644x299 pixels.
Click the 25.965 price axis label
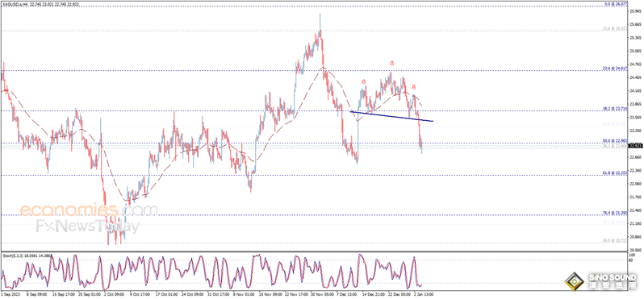coord(635,11)
